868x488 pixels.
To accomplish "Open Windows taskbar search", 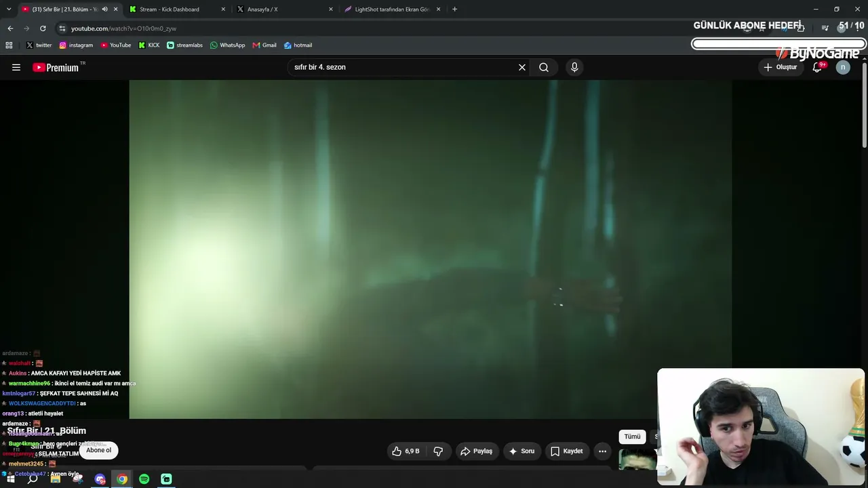I will (x=33, y=479).
